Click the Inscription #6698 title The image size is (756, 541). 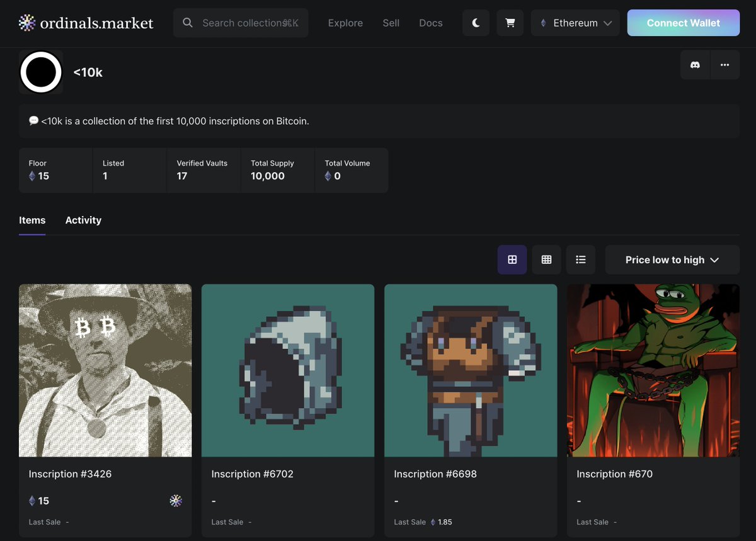435,474
